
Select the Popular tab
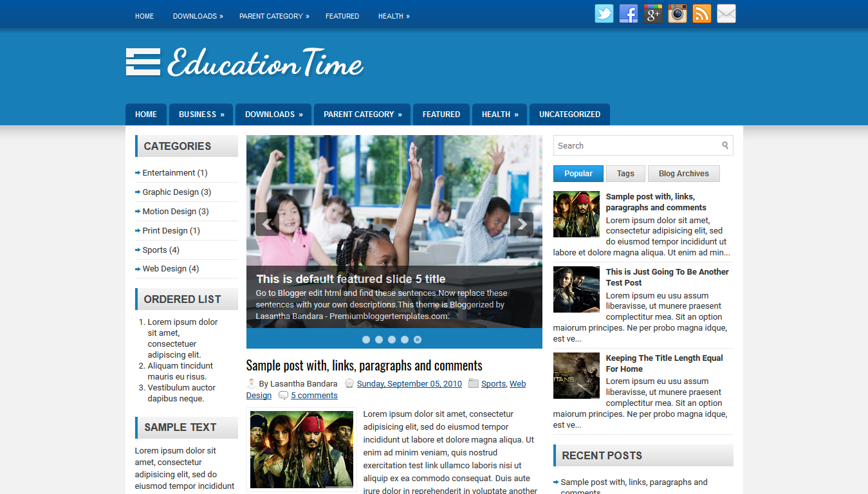pos(578,174)
